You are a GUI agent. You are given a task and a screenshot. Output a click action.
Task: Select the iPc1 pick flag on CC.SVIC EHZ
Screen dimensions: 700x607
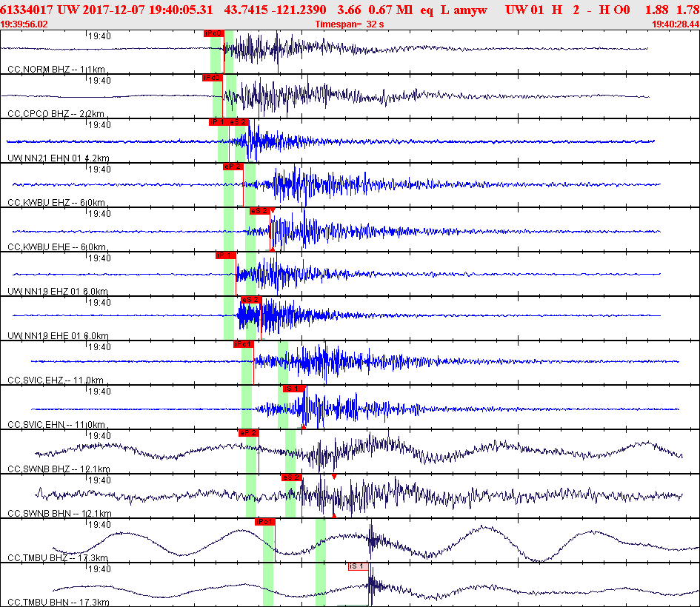(x=243, y=344)
